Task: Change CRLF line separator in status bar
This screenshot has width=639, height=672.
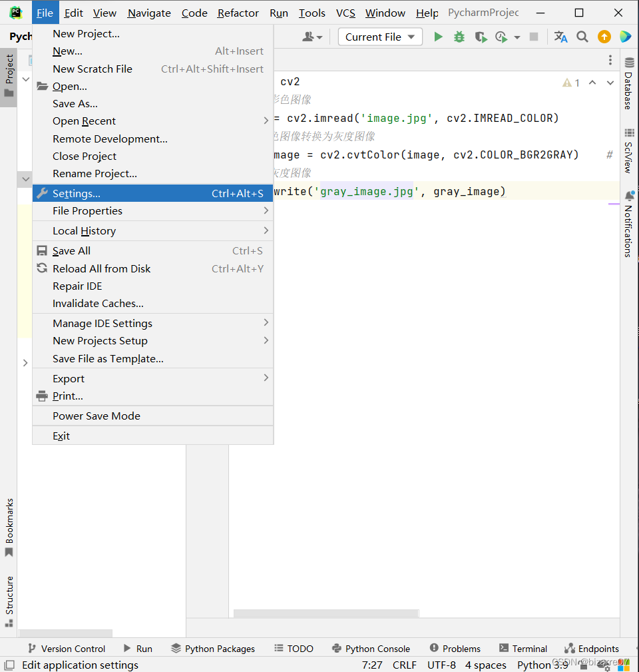Action: pos(404,665)
